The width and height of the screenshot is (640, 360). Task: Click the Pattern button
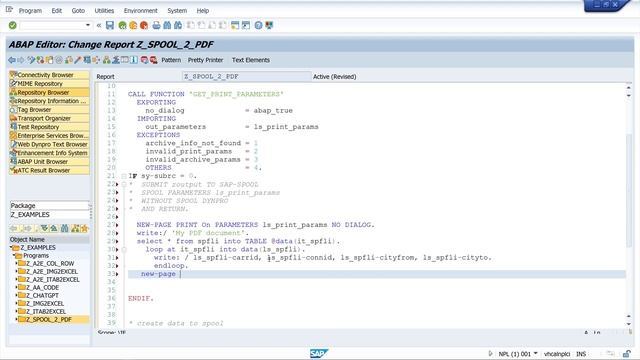click(x=171, y=60)
